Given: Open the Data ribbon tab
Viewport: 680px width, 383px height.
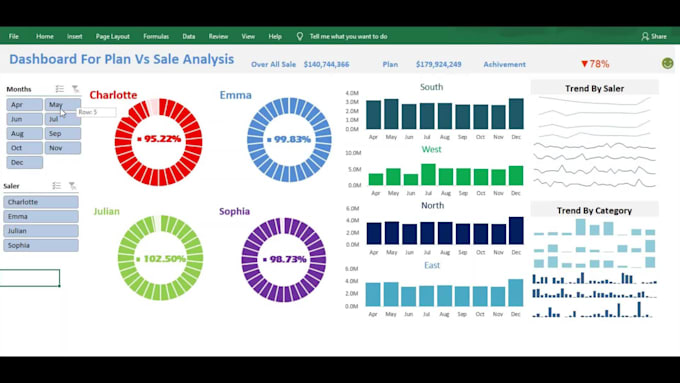Looking at the screenshot, I should point(189,36).
